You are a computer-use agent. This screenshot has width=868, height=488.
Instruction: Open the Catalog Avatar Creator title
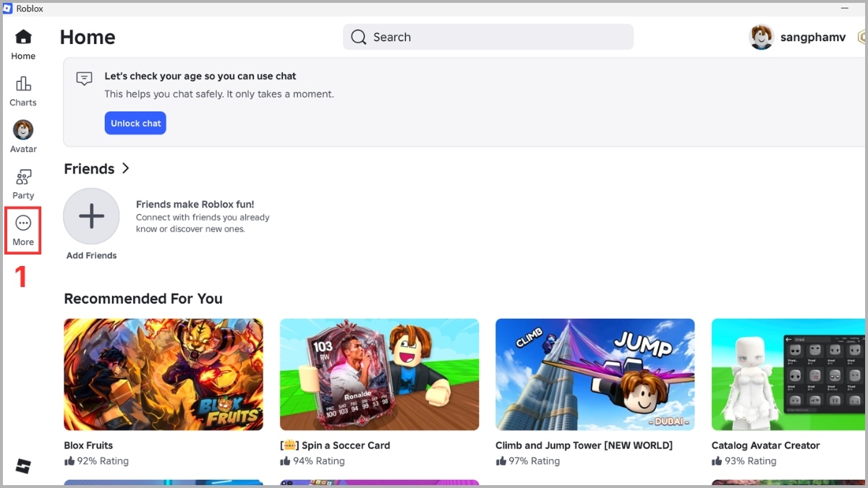(765, 445)
